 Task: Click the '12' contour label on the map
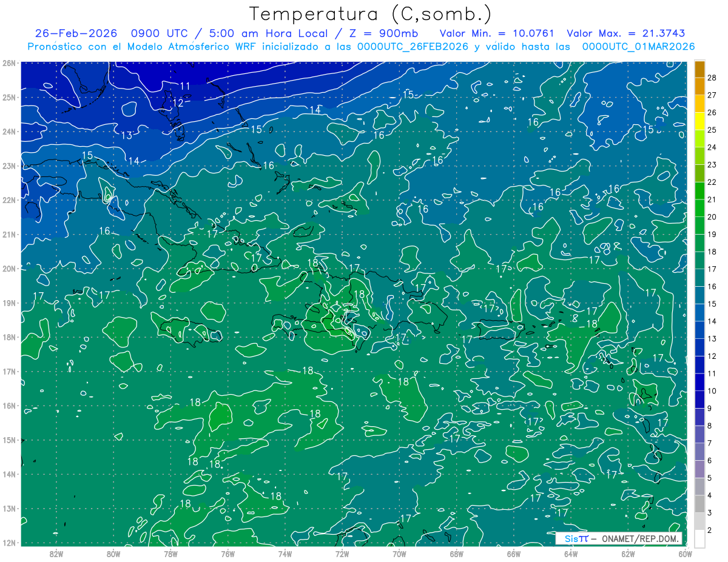coord(177,104)
